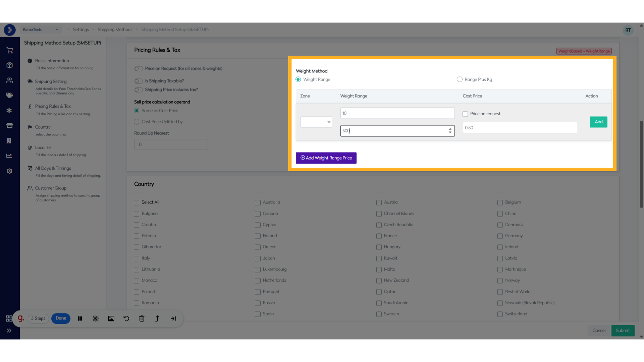The image size is (644, 362).
Task: Click the trash delete icon in recorder toolbar
Action: [142, 319]
